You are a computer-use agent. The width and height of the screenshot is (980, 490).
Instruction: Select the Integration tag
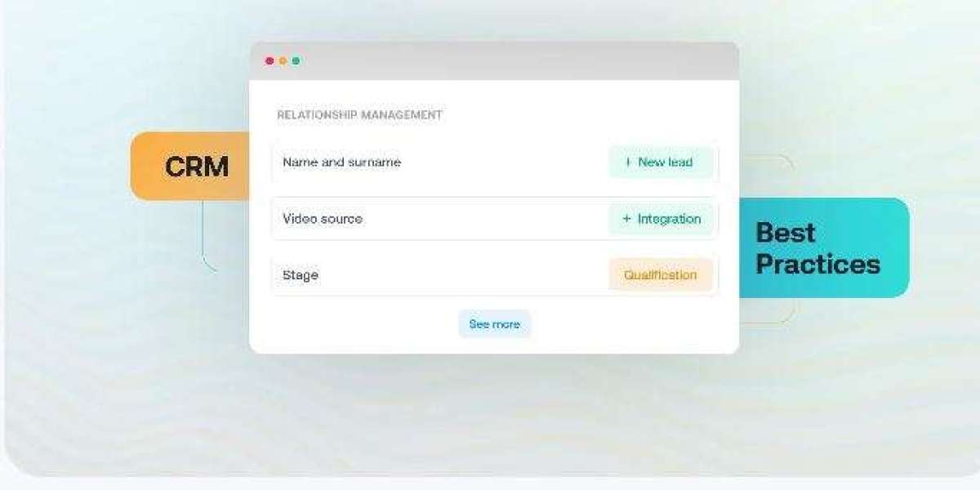click(661, 219)
